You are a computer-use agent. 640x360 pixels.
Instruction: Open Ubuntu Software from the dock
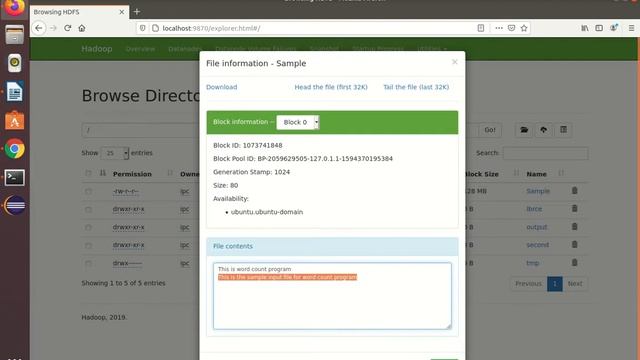click(x=14, y=120)
